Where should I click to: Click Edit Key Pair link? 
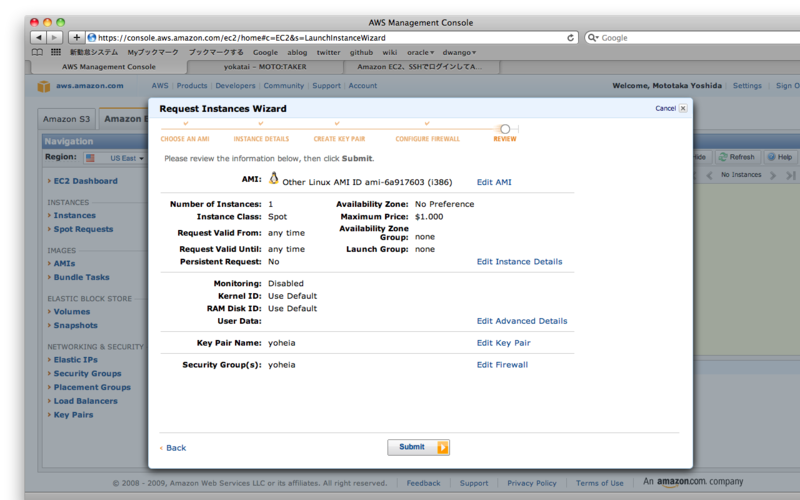point(504,343)
